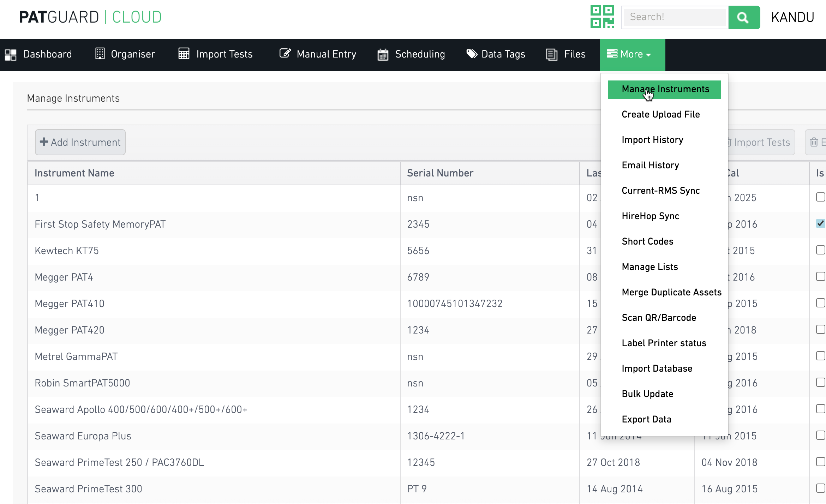826x504 pixels.
Task: Tick the Megger PAT4 row checkbox
Action: point(820,276)
